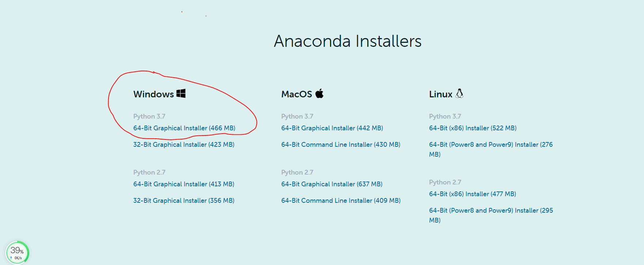Click the Linux penguin icon
This screenshot has width=644, height=265.
pyautogui.click(x=460, y=93)
